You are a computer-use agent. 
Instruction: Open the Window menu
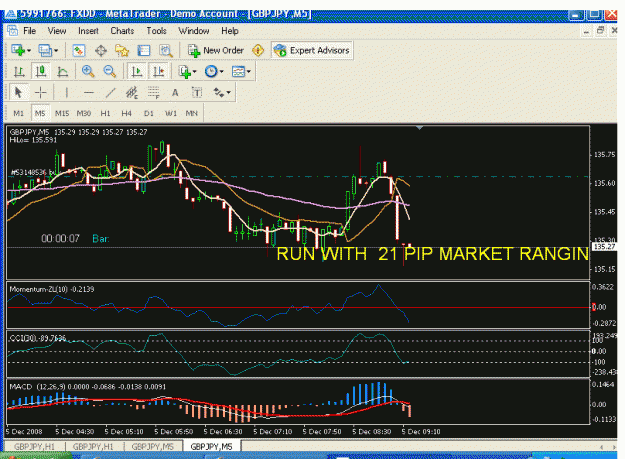[x=194, y=31]
